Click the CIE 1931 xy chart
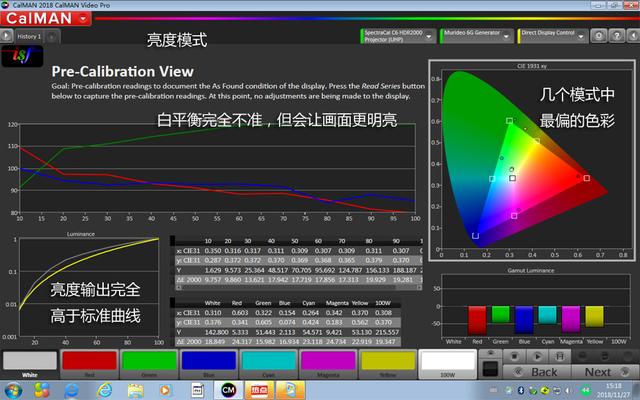This screenshot has height=400, width=640. (x=532, y=160)
